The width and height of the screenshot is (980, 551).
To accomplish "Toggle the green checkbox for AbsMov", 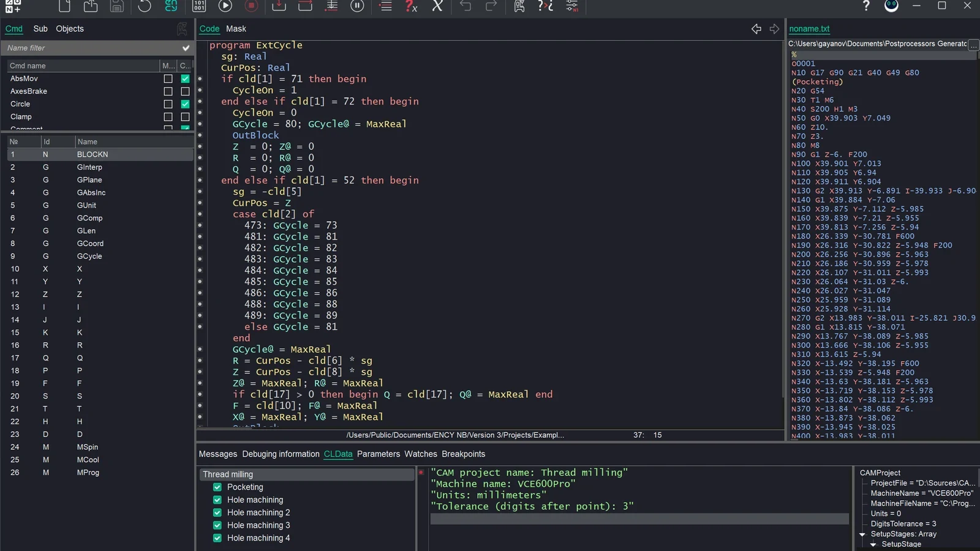I will (185, 78).
